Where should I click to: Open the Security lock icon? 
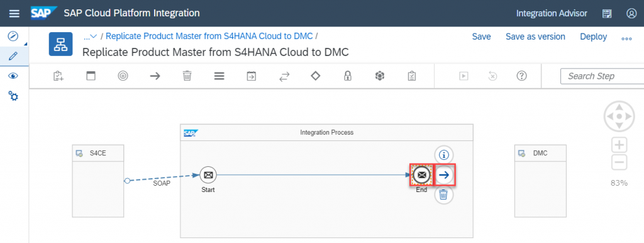tap(348, 76)
